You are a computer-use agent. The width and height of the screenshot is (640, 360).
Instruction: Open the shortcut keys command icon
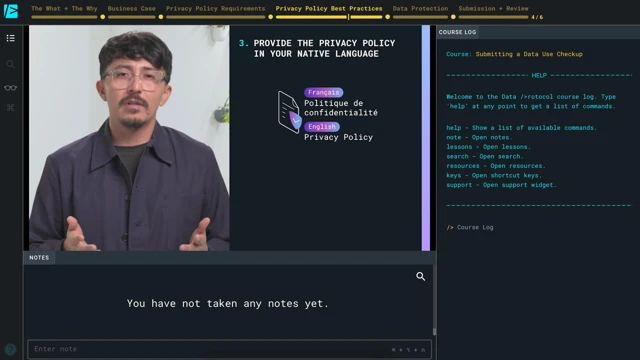point(11,108)
